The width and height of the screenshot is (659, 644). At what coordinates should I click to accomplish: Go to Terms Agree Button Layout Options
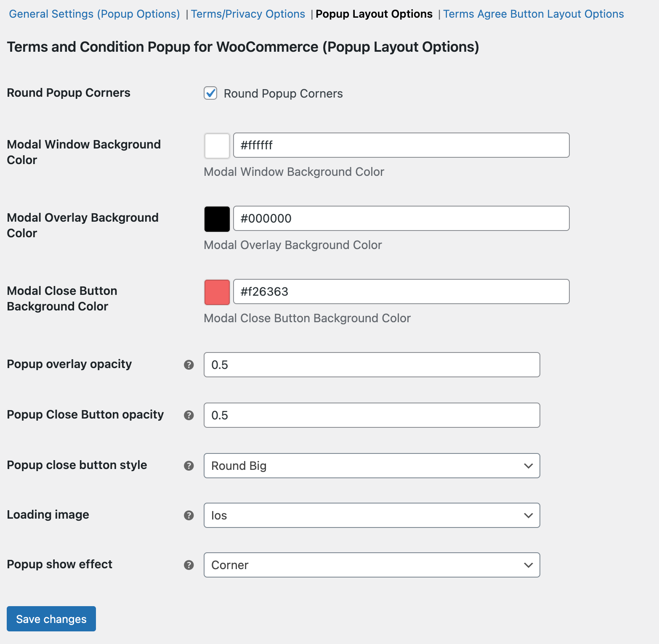point(534,14)
